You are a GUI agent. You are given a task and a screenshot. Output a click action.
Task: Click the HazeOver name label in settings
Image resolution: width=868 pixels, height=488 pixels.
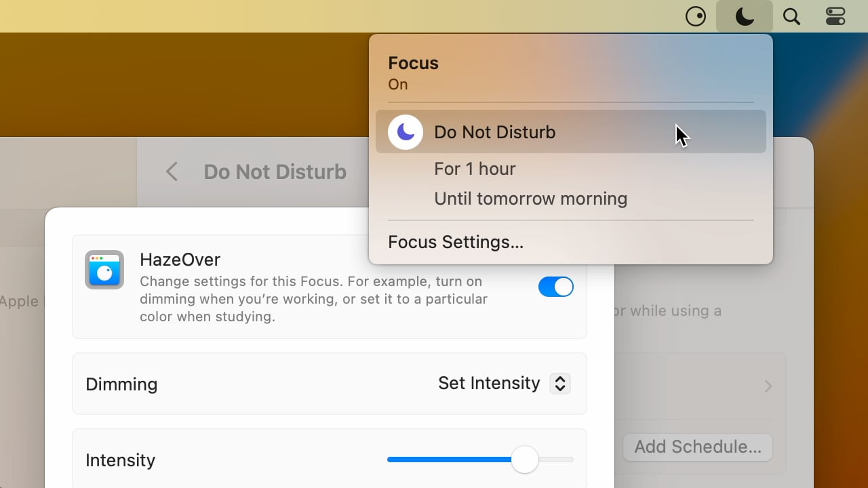180,260
